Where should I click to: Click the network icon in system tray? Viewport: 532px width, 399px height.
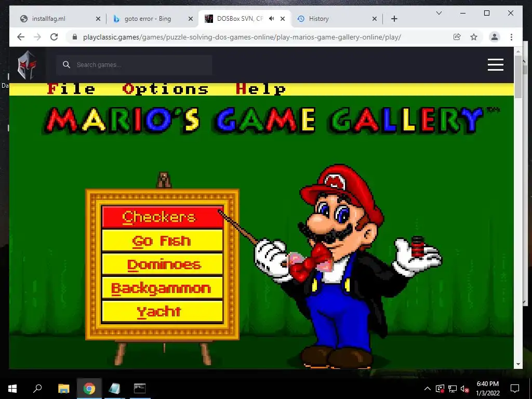pyautogui.click(x=453, y=389)
